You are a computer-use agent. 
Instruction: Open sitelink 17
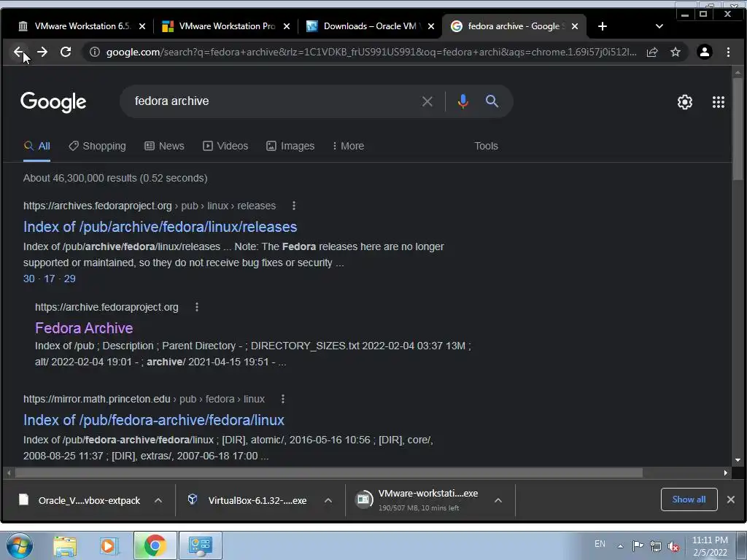50,279
